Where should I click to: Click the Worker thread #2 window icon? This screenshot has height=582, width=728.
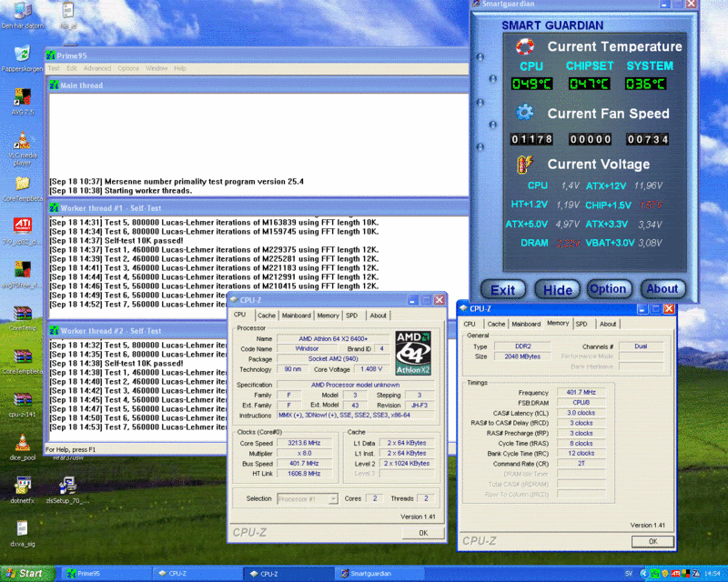coord(54,331)
